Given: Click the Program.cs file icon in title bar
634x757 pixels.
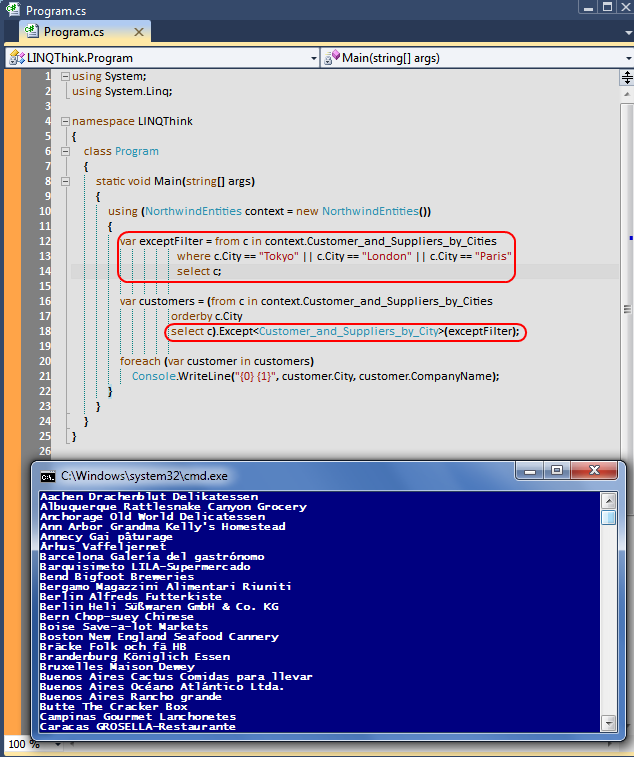Looking at the screenshot, I should pyautogui.click(x=12, y=10).
